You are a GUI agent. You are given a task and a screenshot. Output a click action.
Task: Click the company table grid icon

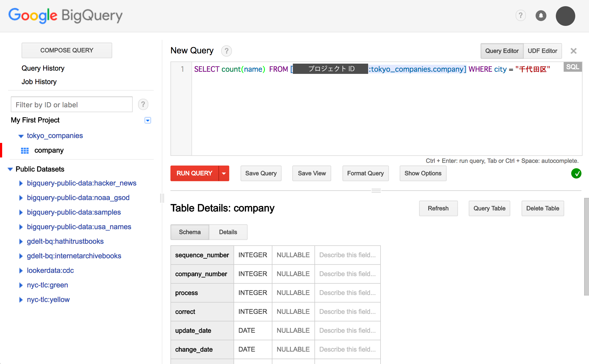[x=25, y=150]
